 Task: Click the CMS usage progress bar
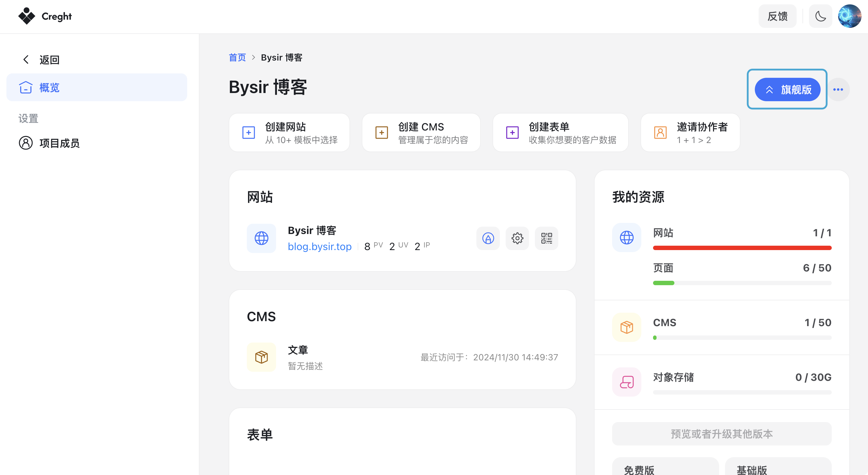[x=742, y=338]
